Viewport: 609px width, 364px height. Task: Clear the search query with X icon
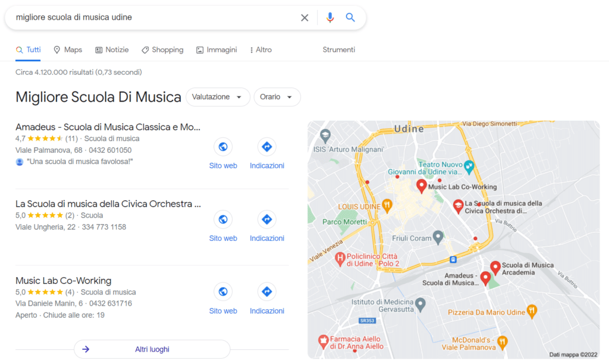point(304,18)
